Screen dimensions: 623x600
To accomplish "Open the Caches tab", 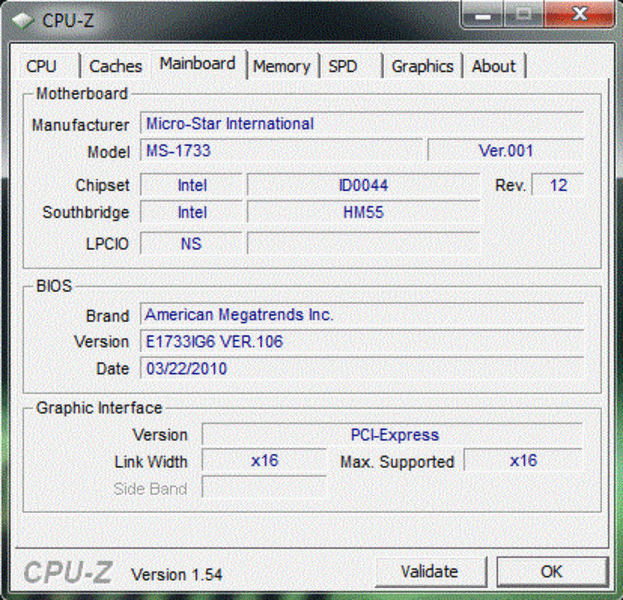I will coord(115,66).
